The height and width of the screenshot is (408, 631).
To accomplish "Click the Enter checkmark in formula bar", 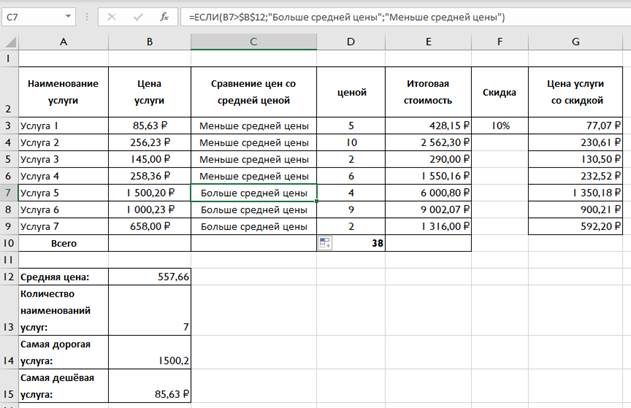I will point(138,18).
